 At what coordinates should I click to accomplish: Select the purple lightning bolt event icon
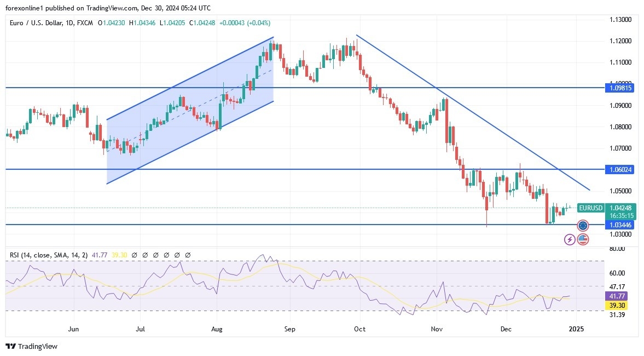pos(570,240)
